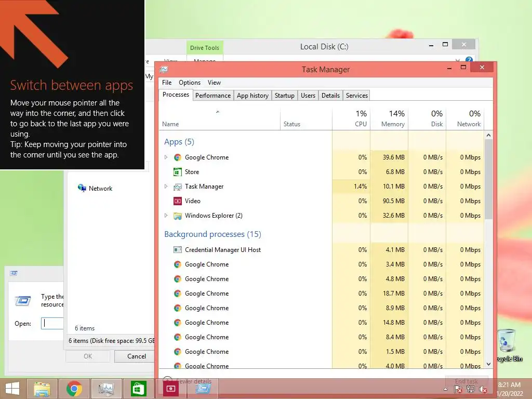Switch to the Services tab
Viewport: 532px width, 399px height.
(x=356, y=96)
